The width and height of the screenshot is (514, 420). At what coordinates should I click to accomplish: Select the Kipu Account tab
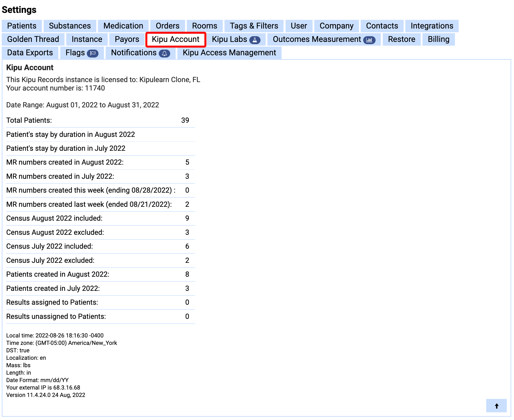pyautogui.click(x=176, y=39)
